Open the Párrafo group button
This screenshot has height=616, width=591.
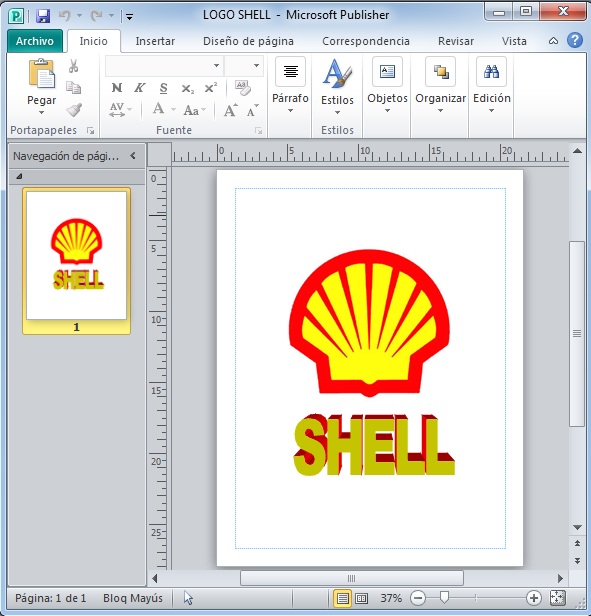tap(290, 86)
